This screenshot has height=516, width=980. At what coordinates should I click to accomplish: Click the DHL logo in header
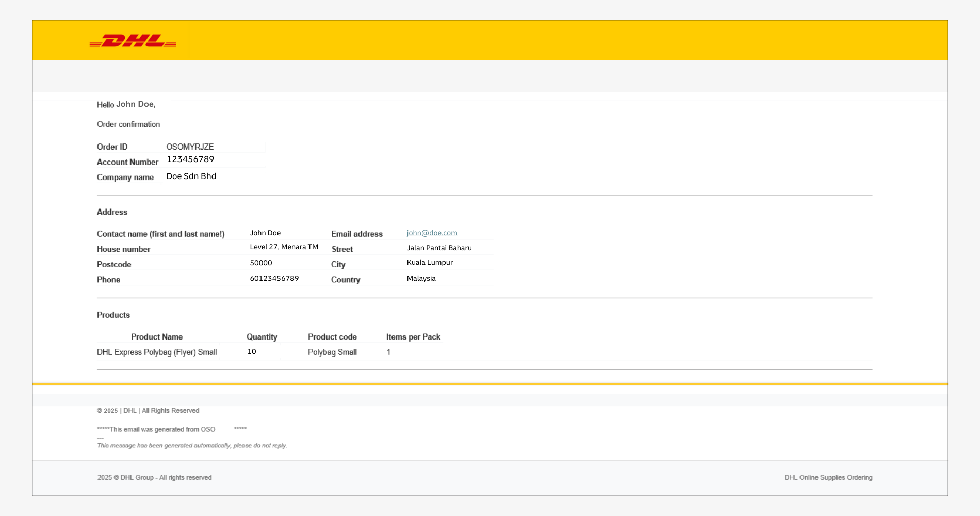(133, 41)
